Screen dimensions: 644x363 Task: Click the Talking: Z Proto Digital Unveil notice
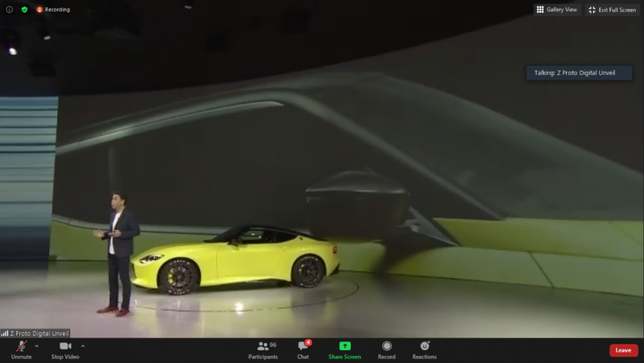click(579, 73)
